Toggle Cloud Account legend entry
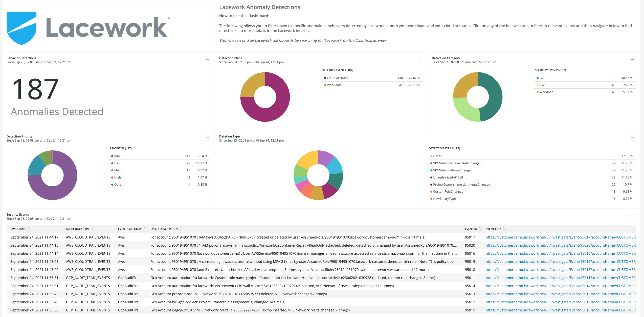The height and width of the screenshot is (317, 644). pos(337,78)
